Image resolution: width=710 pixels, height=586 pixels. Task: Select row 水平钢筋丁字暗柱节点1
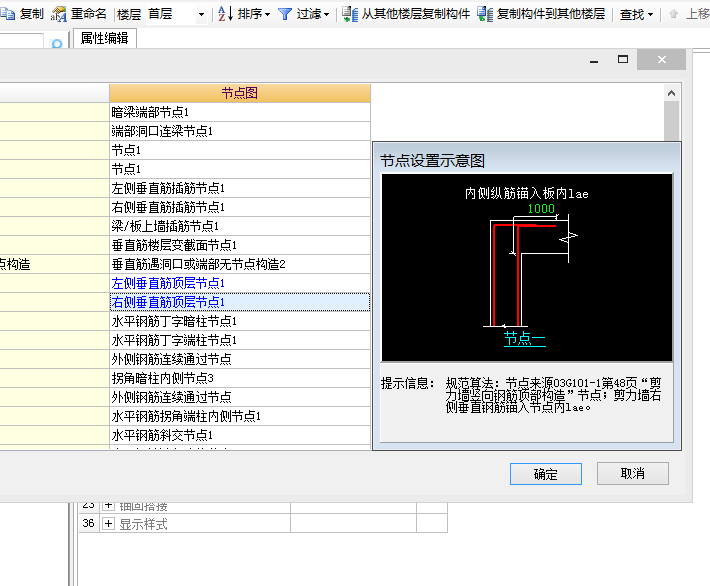point(240,321)
